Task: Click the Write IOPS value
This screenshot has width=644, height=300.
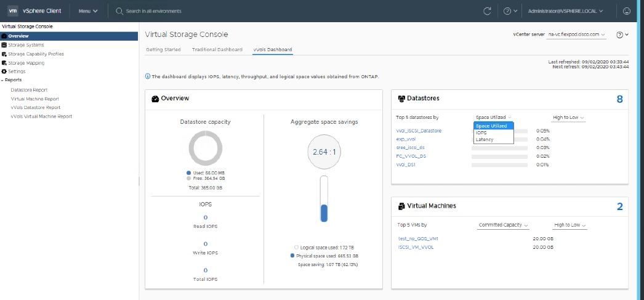Action: [x=206, y=244]
